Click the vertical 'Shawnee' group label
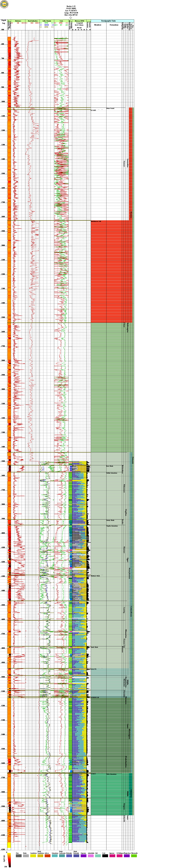This screenshot has height=868, width=170. 124,550
